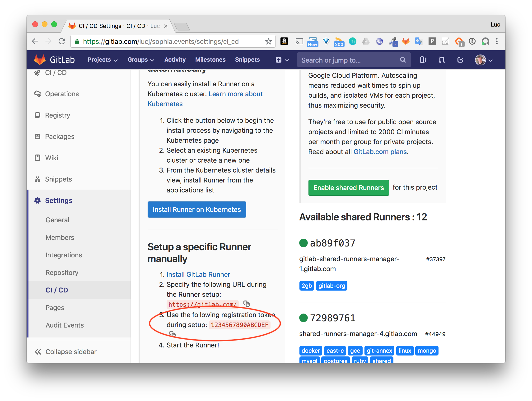This screenshot has width=532, height=401.
Task: Open the new item plus dropdown
Action: (282, 60)
